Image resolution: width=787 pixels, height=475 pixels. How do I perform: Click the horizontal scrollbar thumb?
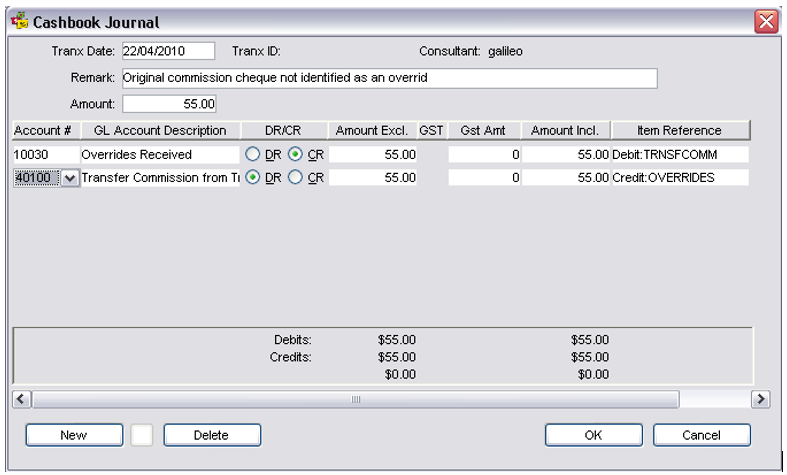click(355, 399)
